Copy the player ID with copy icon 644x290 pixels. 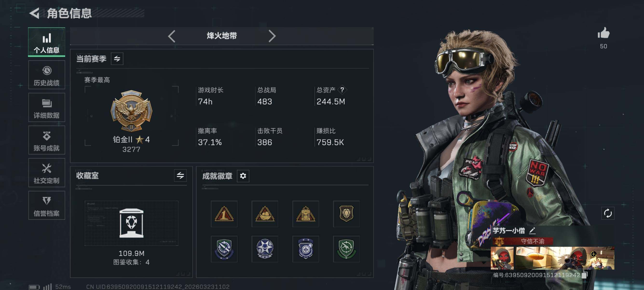pyautogui.click(x=584, y=275)
